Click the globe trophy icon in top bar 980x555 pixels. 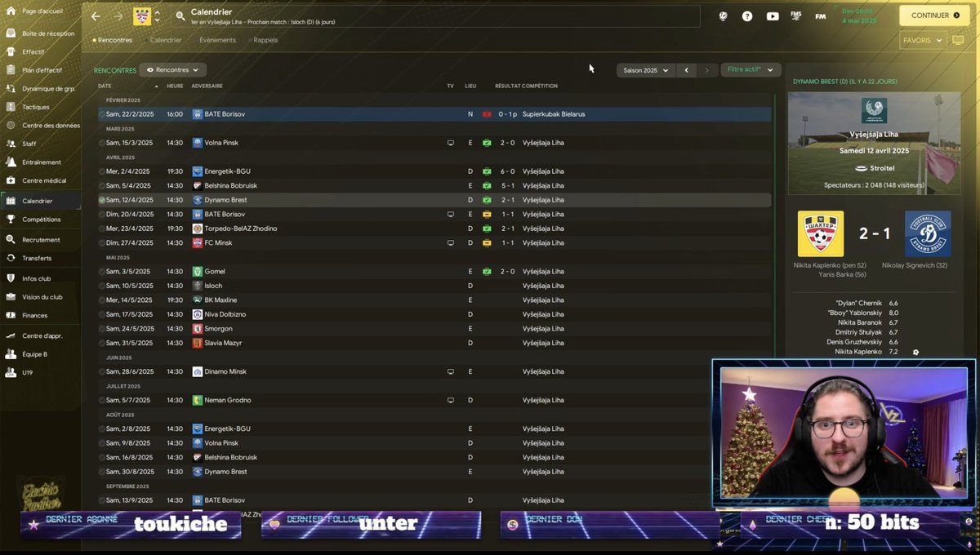723,16
